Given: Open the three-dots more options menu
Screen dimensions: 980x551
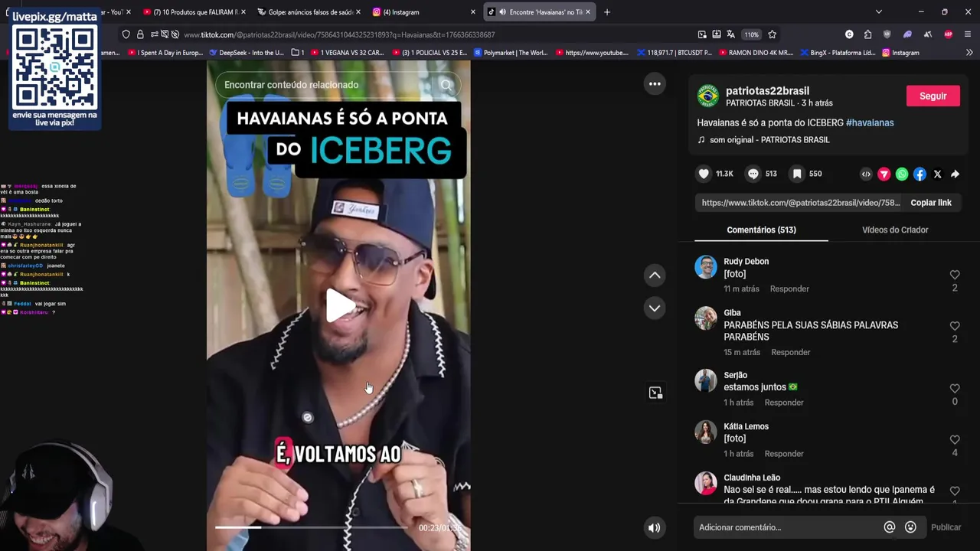Looking at the screenshot, I should [x=655, y=84].
